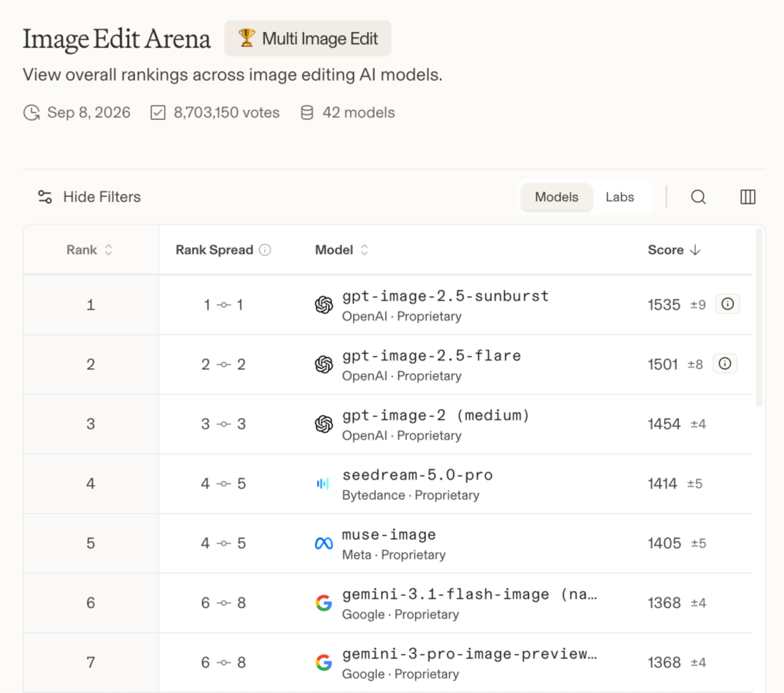The width and height of the screenshot is (784, 693).
Task: Click rank spread for seedream-5.0-pro
Action: point(223,484)
